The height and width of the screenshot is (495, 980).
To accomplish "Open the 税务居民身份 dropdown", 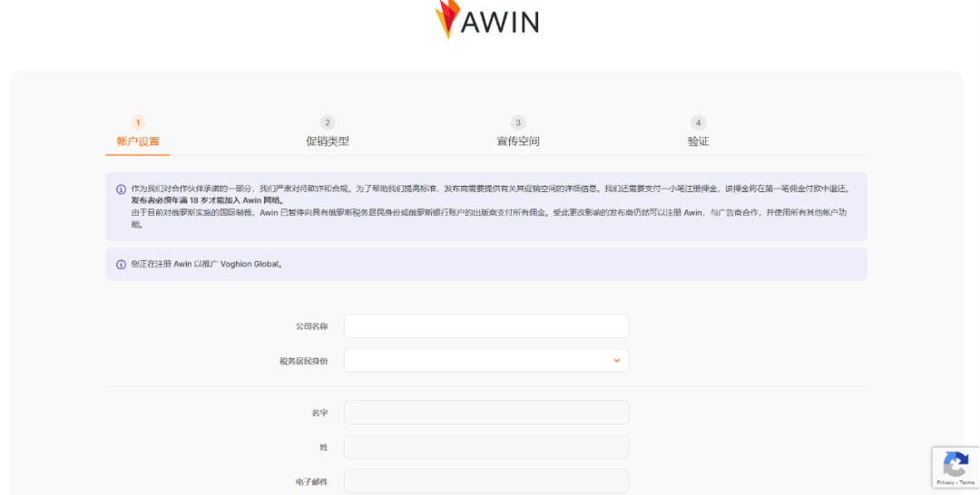I will point(486,361).
